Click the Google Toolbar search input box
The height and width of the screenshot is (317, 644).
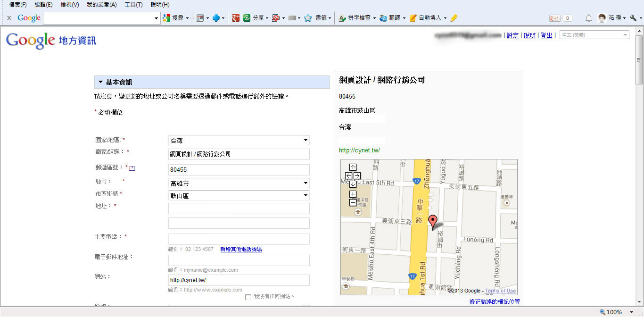click(99, 18)
